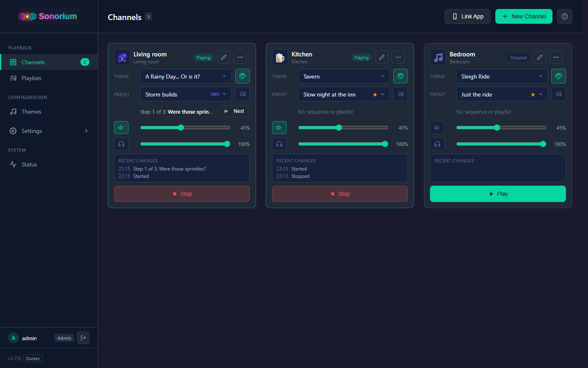Click the v1.7.0 version label
The image size is (588, 368).
(14, 359)
